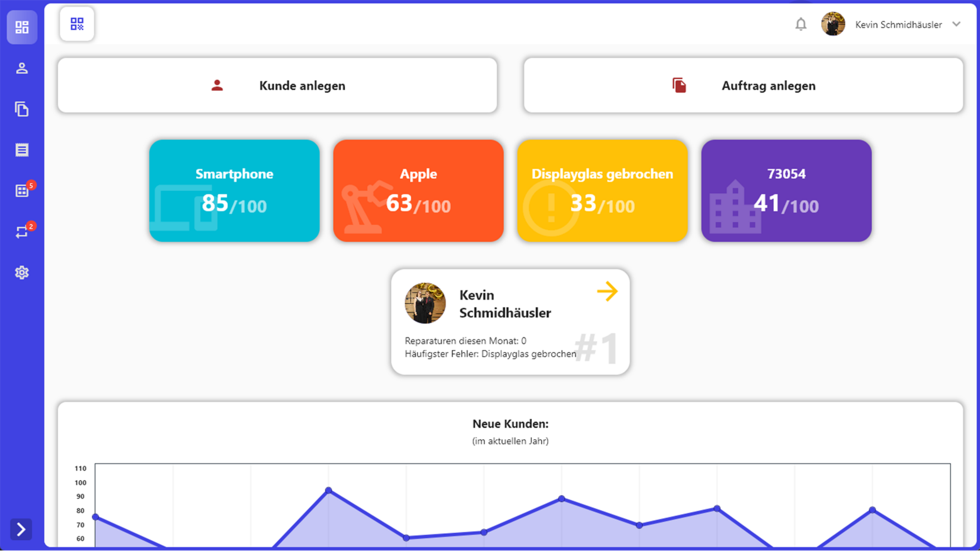Click the Auftrag anlegen button
Image resolution: width=980 pixels, height=551 pixels.
743,86
